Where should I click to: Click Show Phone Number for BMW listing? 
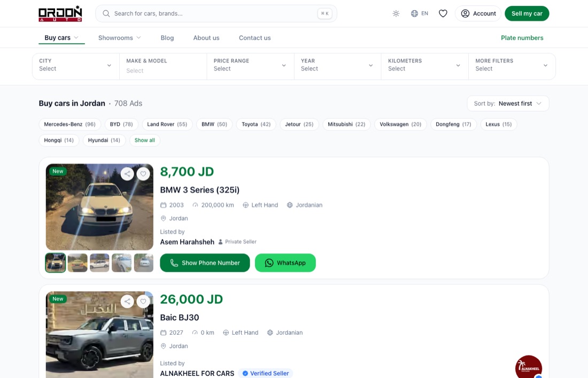point(205,263)
